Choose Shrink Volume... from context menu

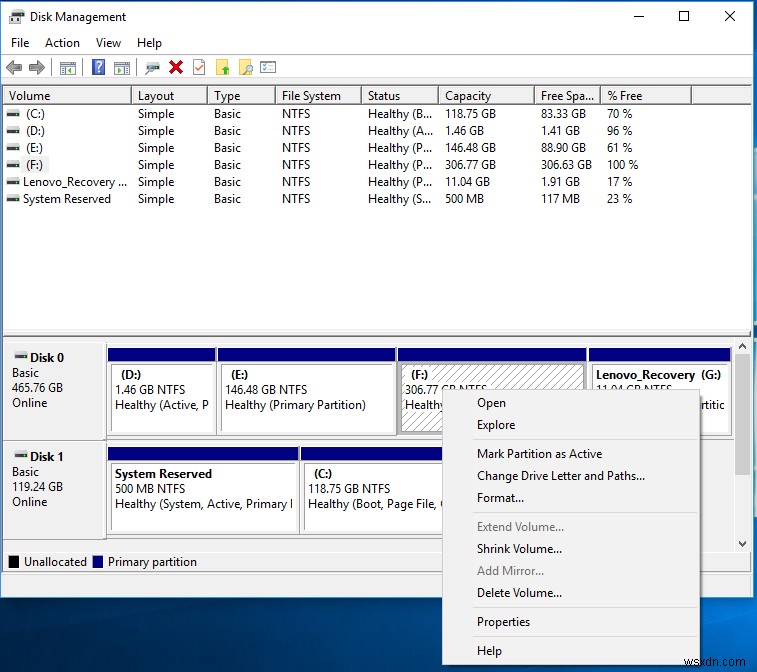tap(519, 549)
